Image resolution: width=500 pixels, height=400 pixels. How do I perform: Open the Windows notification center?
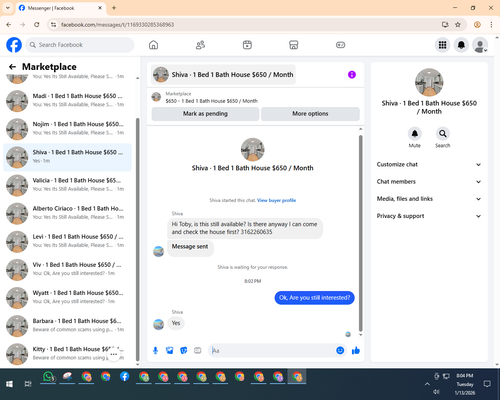tap(487, 384)
